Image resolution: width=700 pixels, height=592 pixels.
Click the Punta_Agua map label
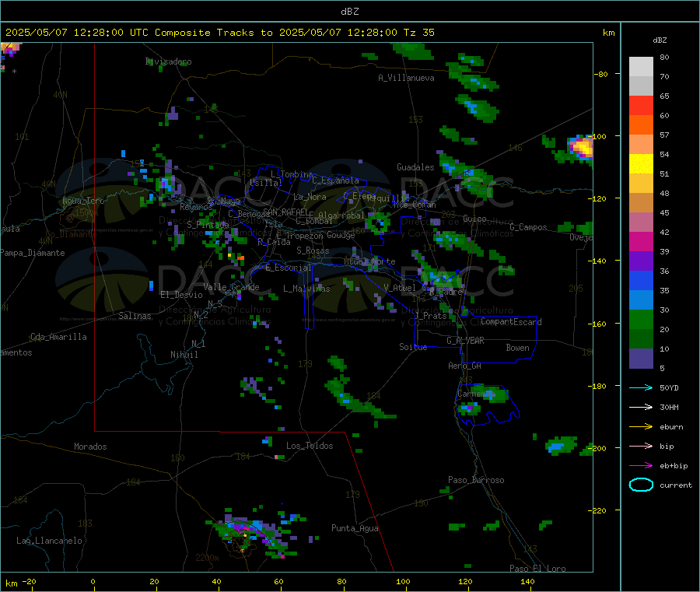point(355,528)
